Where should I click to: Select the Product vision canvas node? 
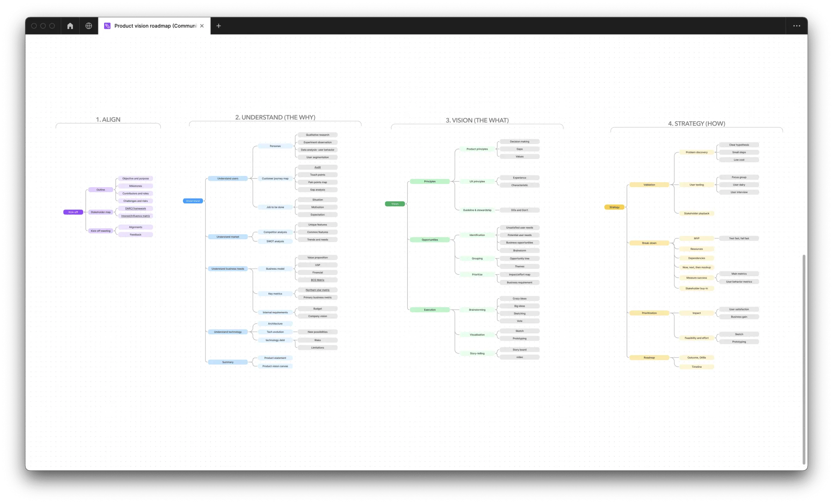tap(275, 367)
